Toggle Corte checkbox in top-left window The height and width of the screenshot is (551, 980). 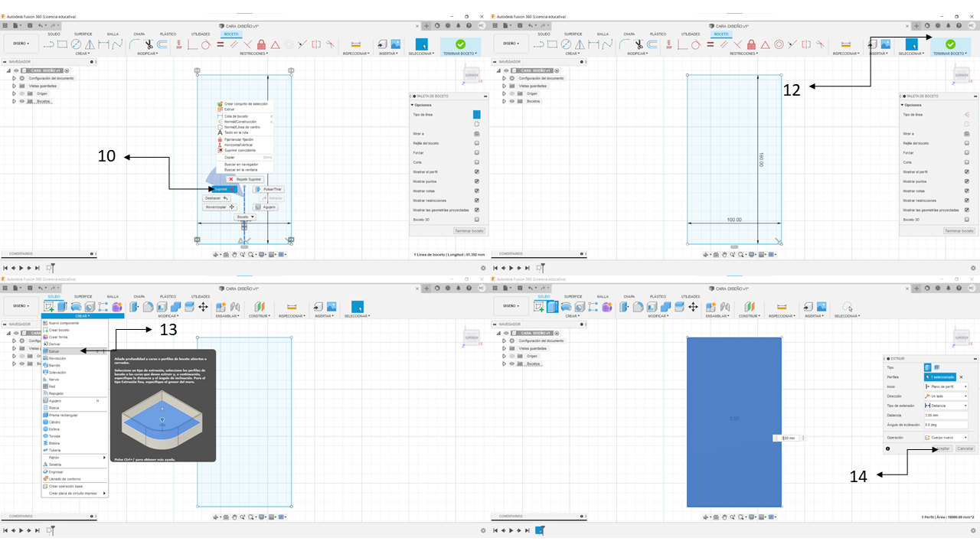coord(476,162)
